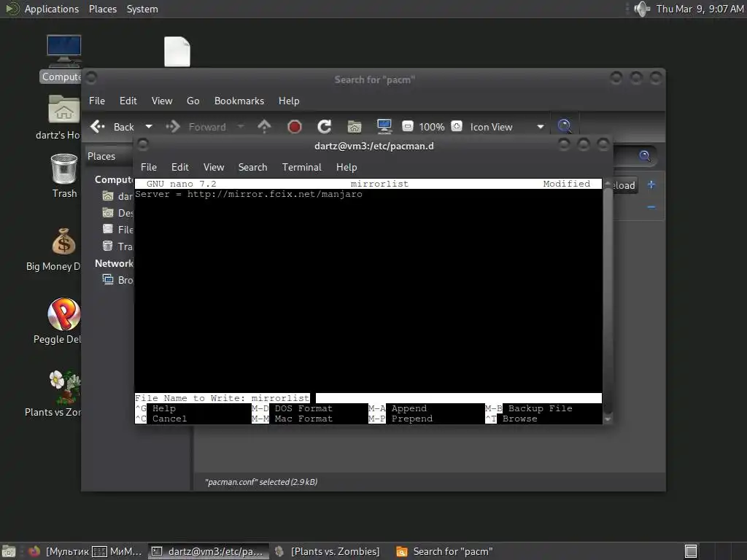Screen dimensions: 747x560
Task: Click the Reload search button
Action: (624, 185)
